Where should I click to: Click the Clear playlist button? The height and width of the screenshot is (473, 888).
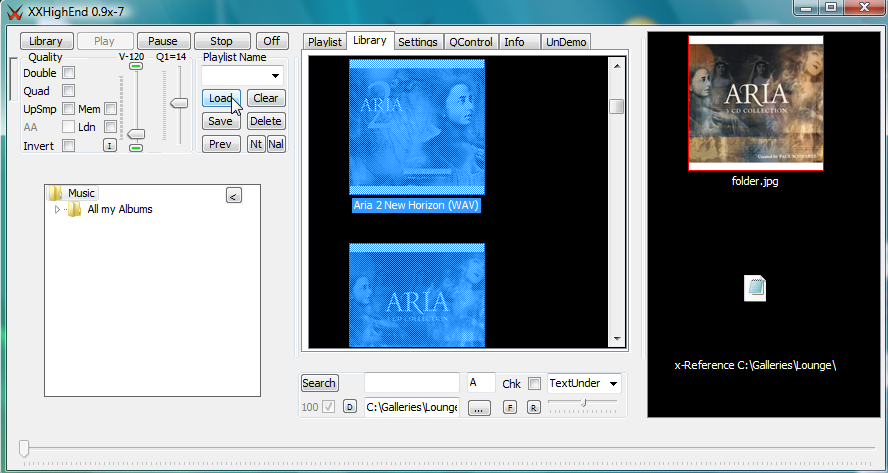[266, 98]
